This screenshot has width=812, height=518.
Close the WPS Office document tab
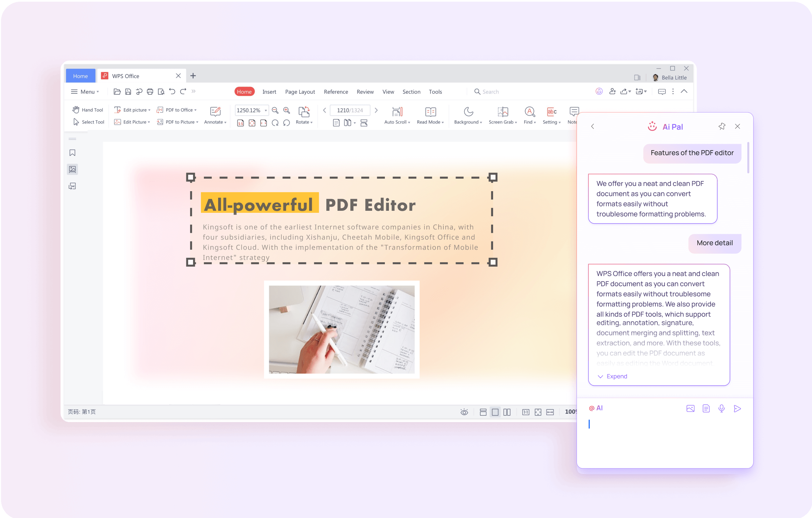click(178, 76)
